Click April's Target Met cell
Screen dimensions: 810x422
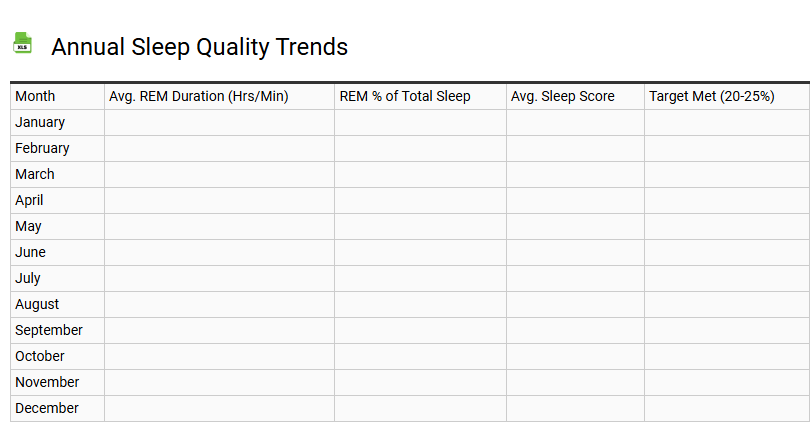(727, 200)
